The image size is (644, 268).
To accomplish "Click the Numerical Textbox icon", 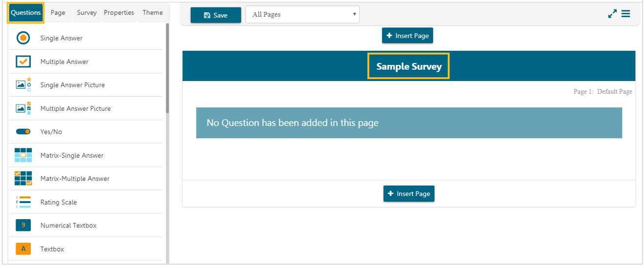I will point(23,226).
